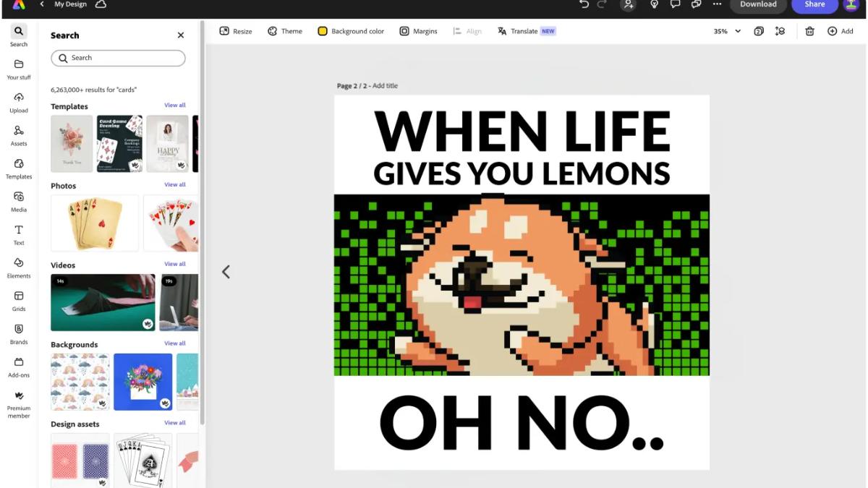Screen dimensions: 868x488
Task: Click View all next to Photos
Action: coord(175,184)
